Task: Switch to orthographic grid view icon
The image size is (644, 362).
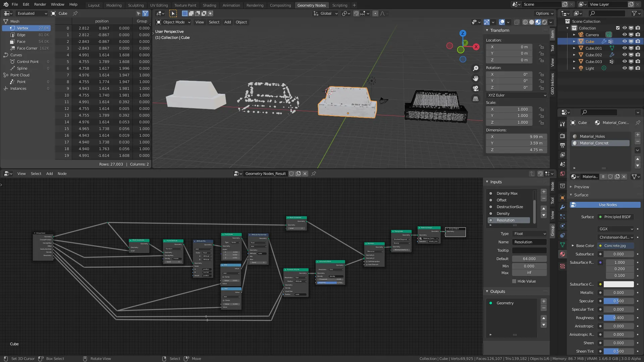Action: [x=476, y=99]
